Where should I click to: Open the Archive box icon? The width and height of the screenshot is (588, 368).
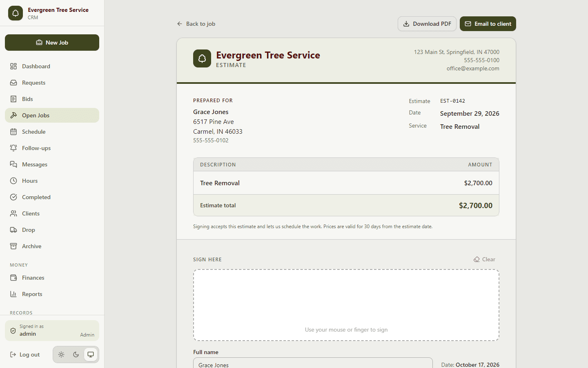pos(13,246)
